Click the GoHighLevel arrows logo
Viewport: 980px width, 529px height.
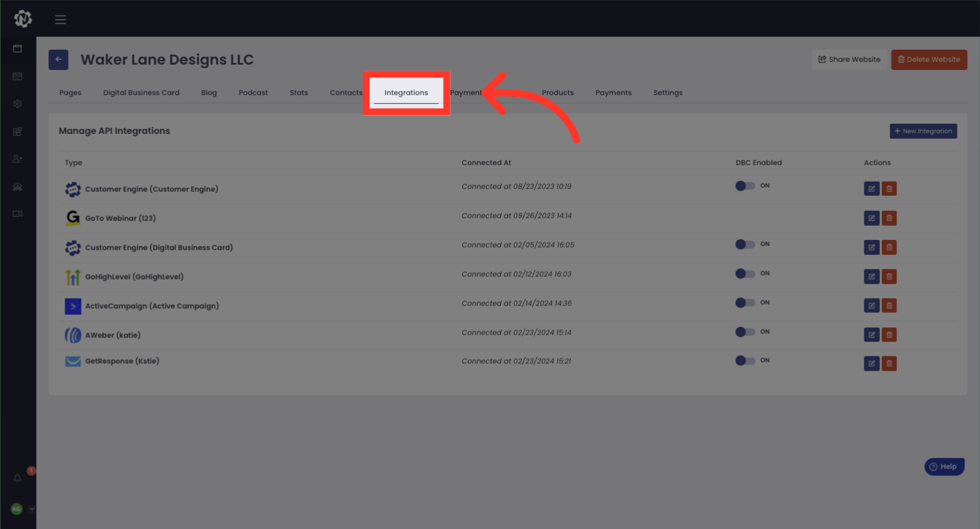point(73,277)
